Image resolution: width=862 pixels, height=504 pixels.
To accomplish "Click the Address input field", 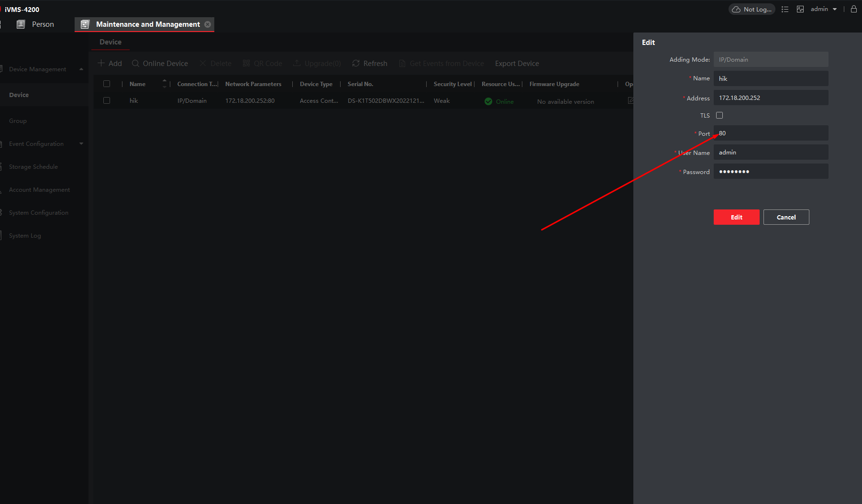I will pos(771,98).
